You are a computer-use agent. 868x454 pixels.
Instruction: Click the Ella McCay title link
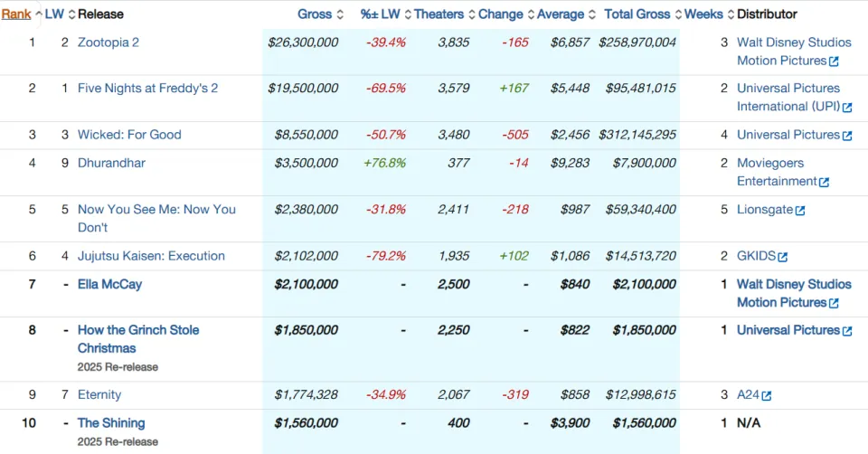pos(109,285)
